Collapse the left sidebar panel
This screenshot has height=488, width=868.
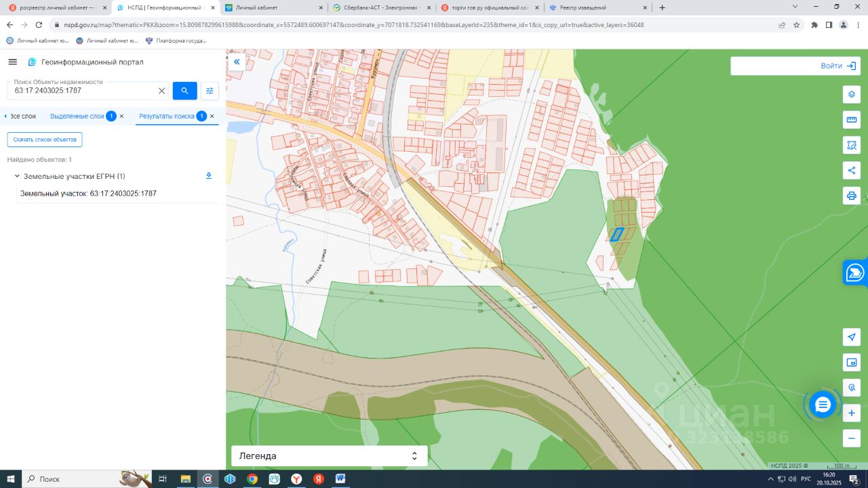click(x=237, y=62)
